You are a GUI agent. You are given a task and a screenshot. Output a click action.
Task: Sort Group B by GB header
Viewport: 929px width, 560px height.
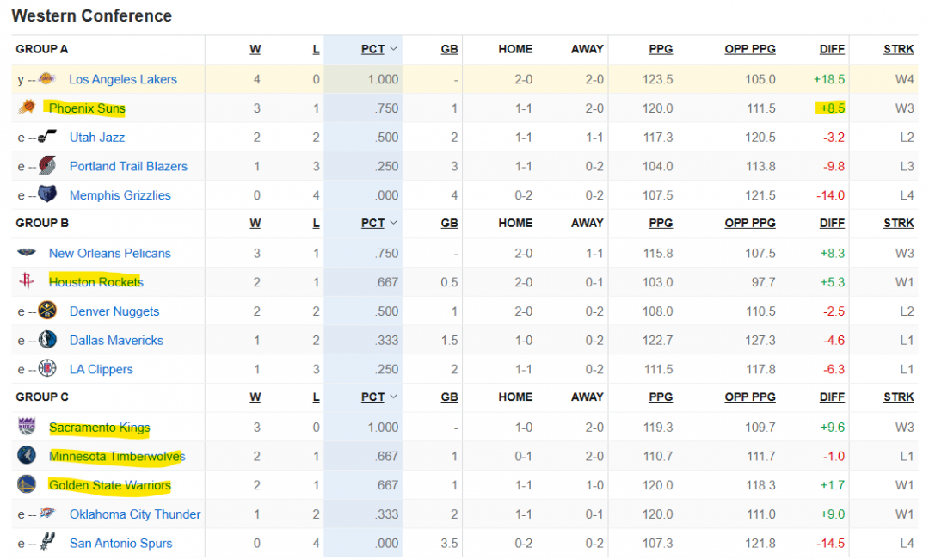(x=450, y=224)
